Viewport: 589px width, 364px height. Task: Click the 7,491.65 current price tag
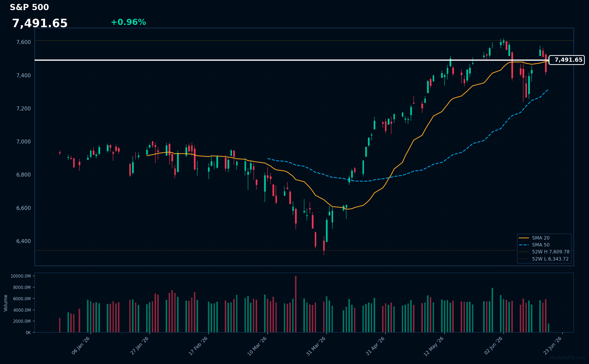click(x=566, y=60)
